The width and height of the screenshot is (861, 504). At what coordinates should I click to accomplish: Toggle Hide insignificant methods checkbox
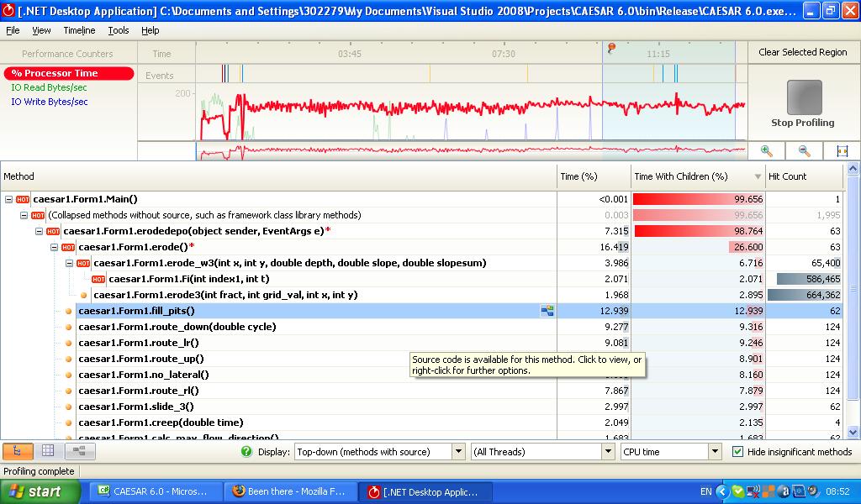coord(737,451)
